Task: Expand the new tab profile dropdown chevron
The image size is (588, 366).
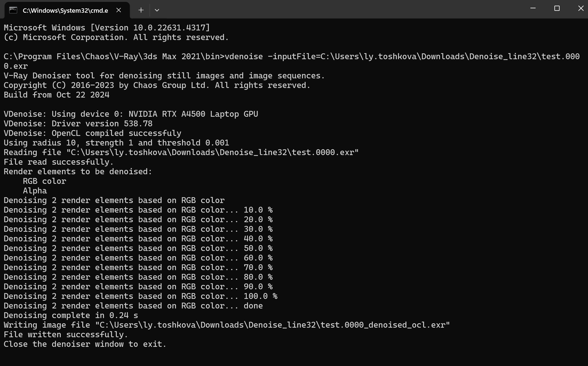Action: [157, 10]
